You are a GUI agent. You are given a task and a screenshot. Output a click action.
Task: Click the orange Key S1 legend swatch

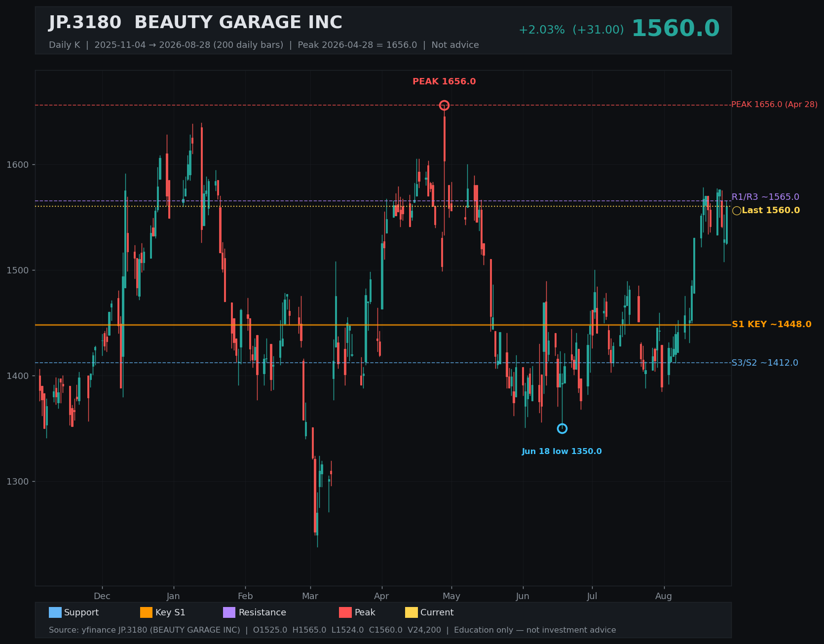coord(147,612)
